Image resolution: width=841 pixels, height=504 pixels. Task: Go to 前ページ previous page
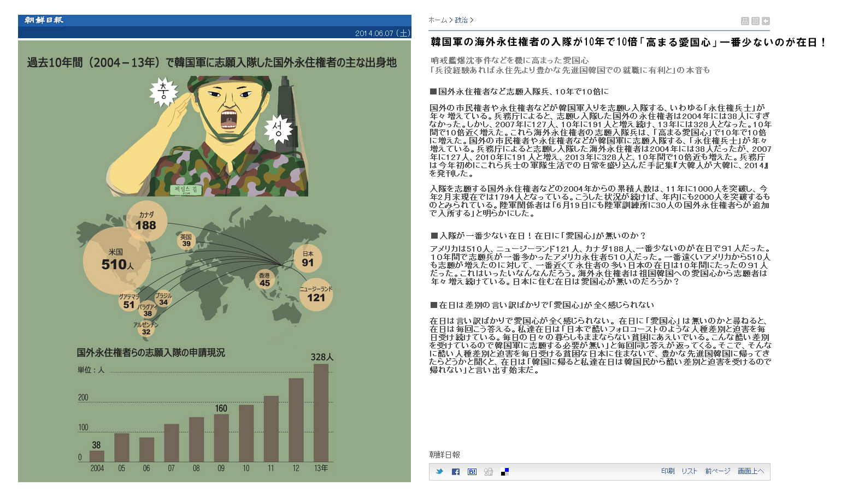[718, 471]
